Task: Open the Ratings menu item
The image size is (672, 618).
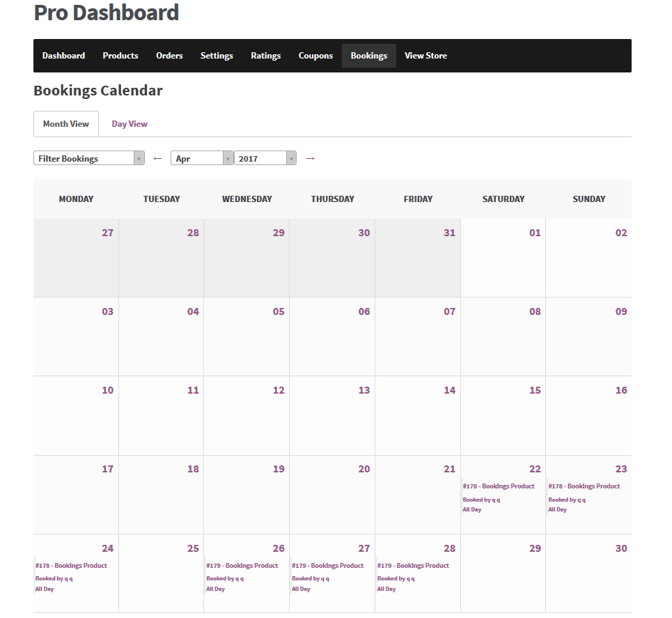Action: [266, 56]
